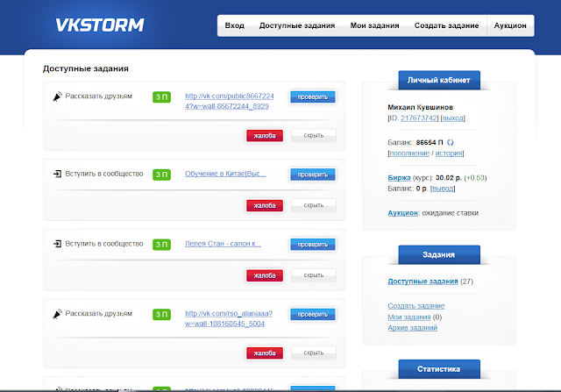Open the Обучение в Китае community link

click(225, 174)
